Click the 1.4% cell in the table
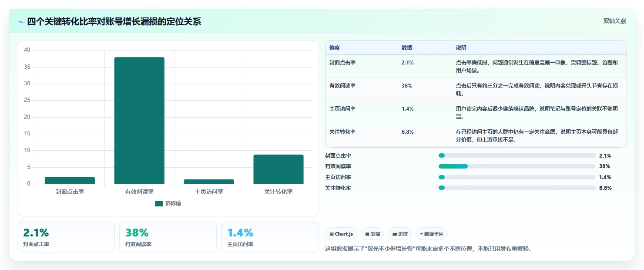 (408, 109)
